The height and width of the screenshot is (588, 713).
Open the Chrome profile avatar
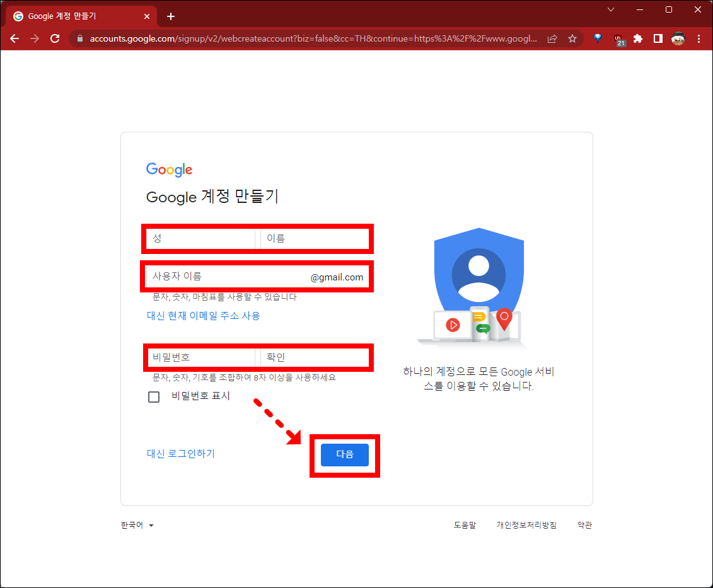pos(678,38)
